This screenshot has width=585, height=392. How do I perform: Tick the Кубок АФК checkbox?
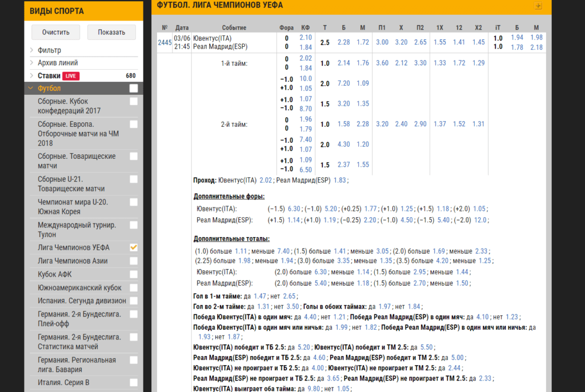134,274
